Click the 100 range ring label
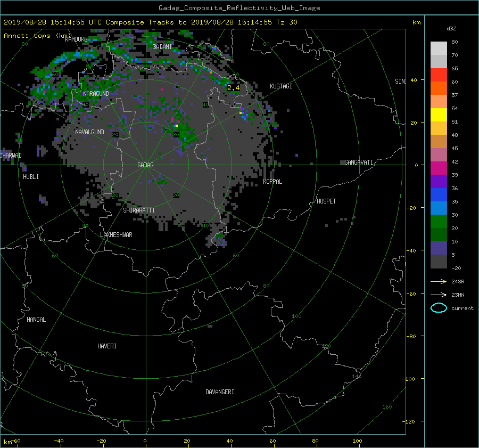The image size is (479, 448). tap(296, 316)
